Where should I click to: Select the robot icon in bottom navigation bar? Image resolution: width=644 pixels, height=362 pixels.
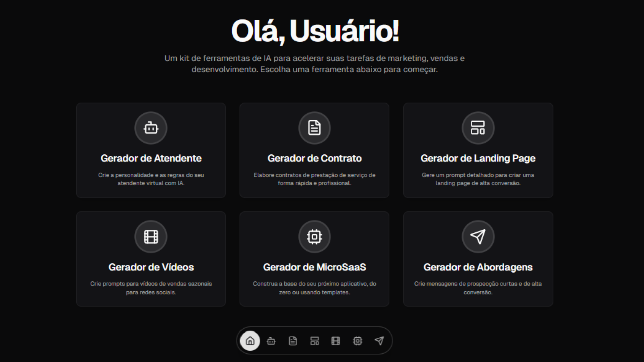[x=271, y=341]
